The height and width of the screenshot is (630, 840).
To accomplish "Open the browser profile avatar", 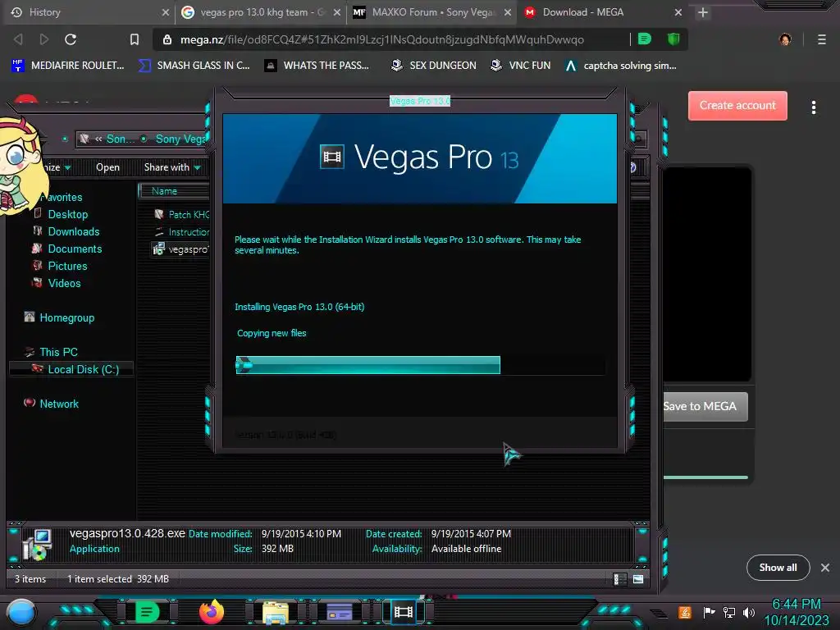I will tap(785, 39).
